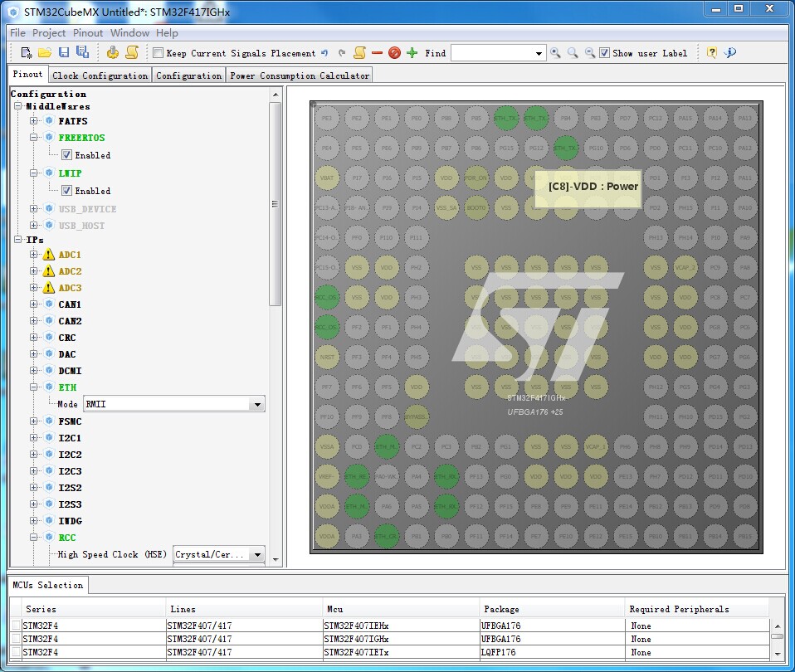Image resolution: width=795 pixels, height=672 pixels.
Task: Select the USB_HOST middleware item
Action: (81, 226)
